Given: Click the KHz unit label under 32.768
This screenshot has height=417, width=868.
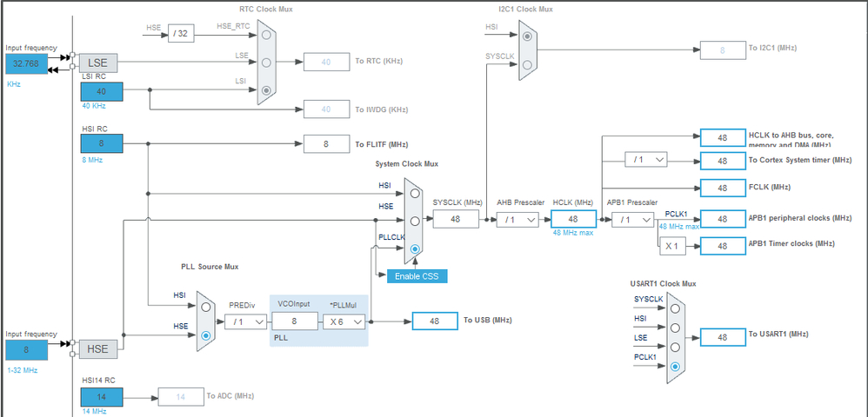Looking at the screenshot, I should (x=14, y=84).
